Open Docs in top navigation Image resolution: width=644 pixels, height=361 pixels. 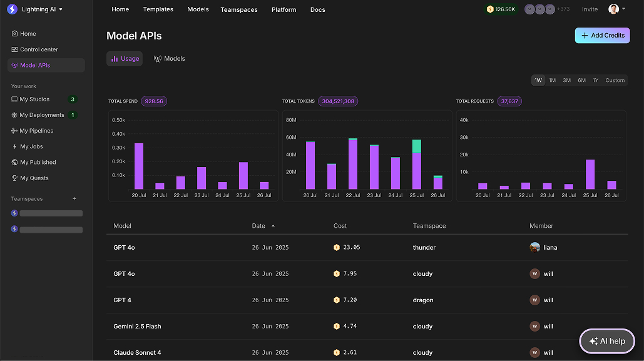coord(317,9)
